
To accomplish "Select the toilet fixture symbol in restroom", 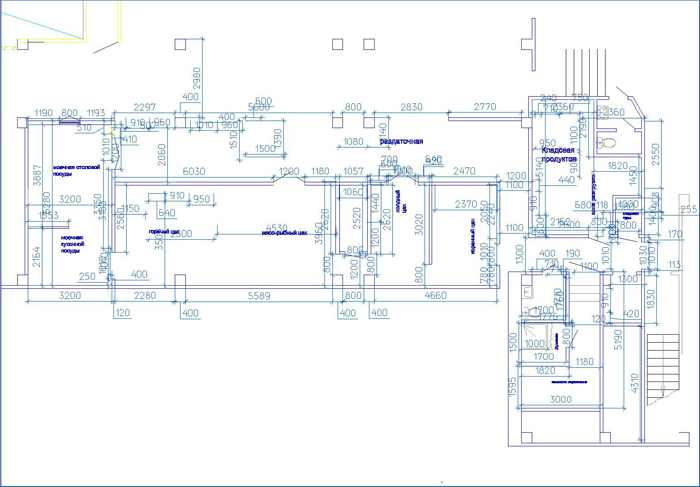I will 606,143.
